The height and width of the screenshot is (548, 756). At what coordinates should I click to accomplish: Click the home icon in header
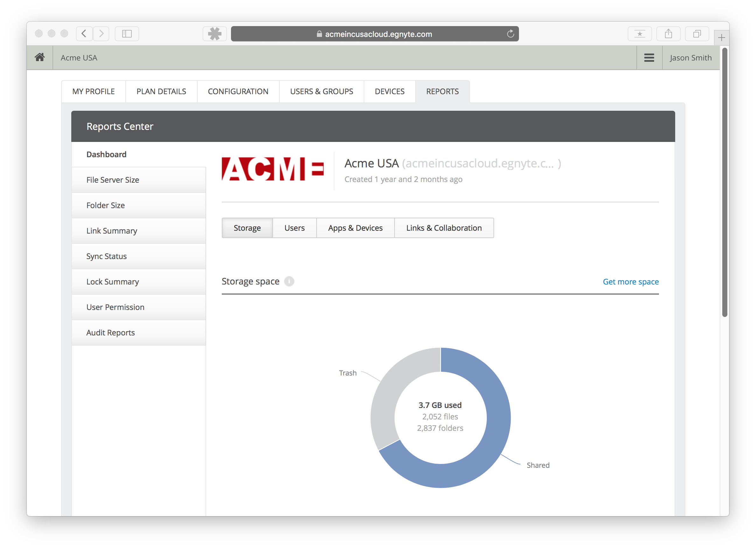(x=40, y=57)
